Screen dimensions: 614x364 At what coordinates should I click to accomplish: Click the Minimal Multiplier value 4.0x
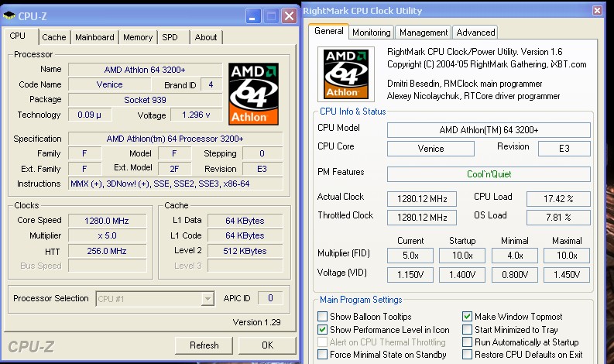pos(515,256)
